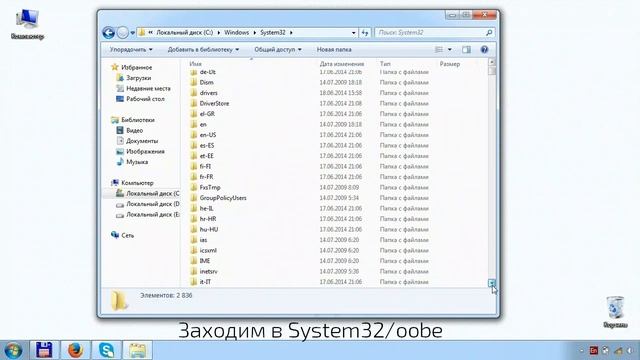Select the el-GR folder
The image size is (640, 360).
pyautogui.click(x=207, y=114)
